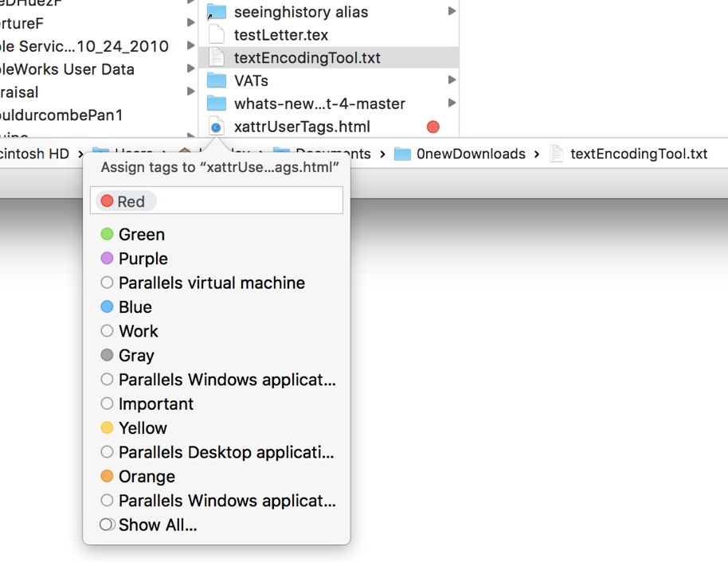Toggle the Important tag
This screenshot has height=562, width=728.
click(x=155, y=404)
